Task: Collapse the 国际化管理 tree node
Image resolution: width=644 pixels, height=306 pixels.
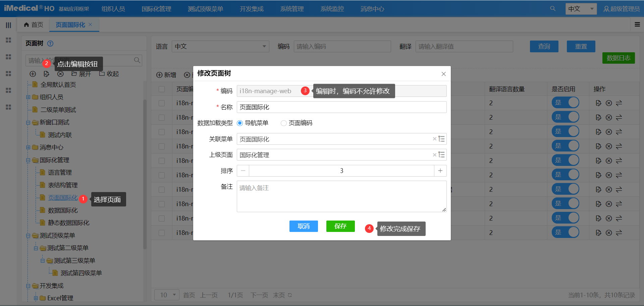Action: click(x=28, y=160)
